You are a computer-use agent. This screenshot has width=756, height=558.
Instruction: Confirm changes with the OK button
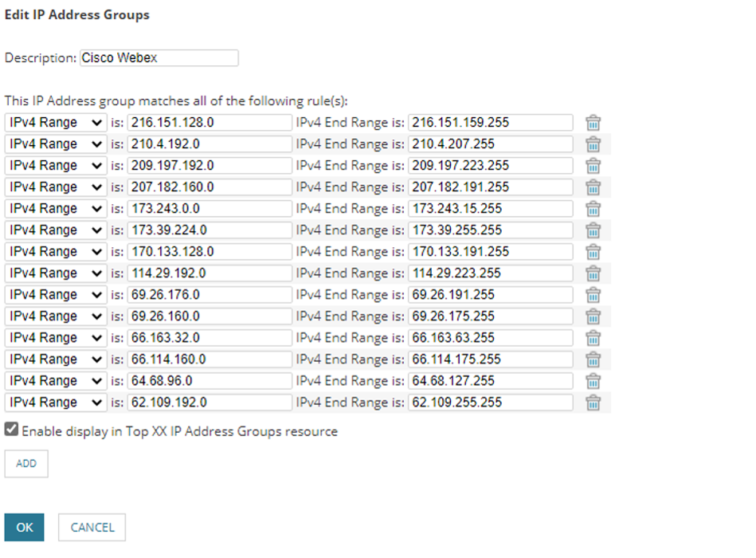pos(25,527)
